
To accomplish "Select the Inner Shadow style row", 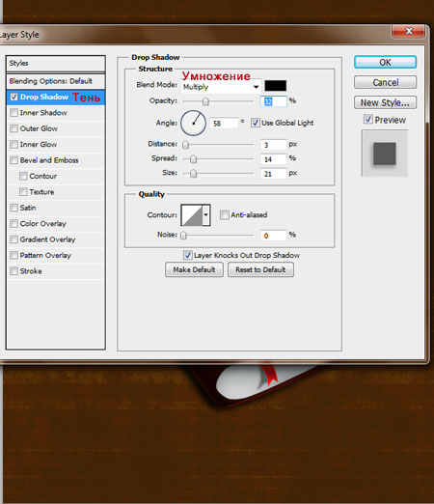I will click(x=56, y=113).
